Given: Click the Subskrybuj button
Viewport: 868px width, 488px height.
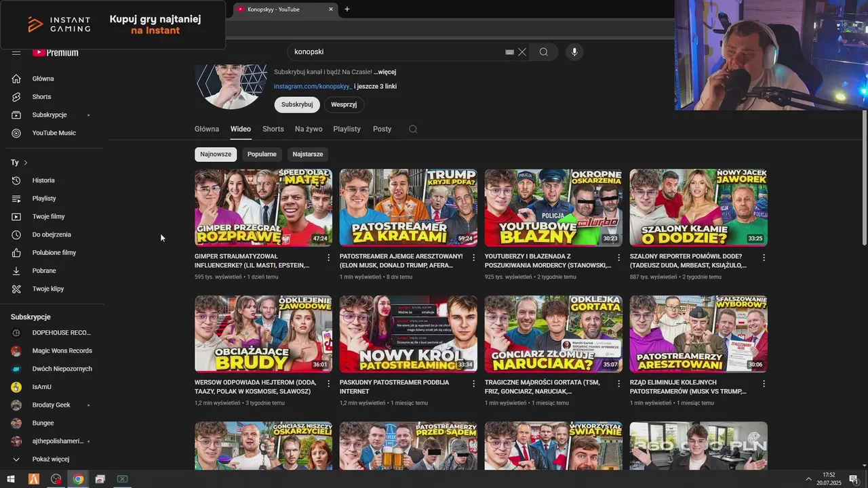Looking at the screenshot, I should (x=297, y=104).
